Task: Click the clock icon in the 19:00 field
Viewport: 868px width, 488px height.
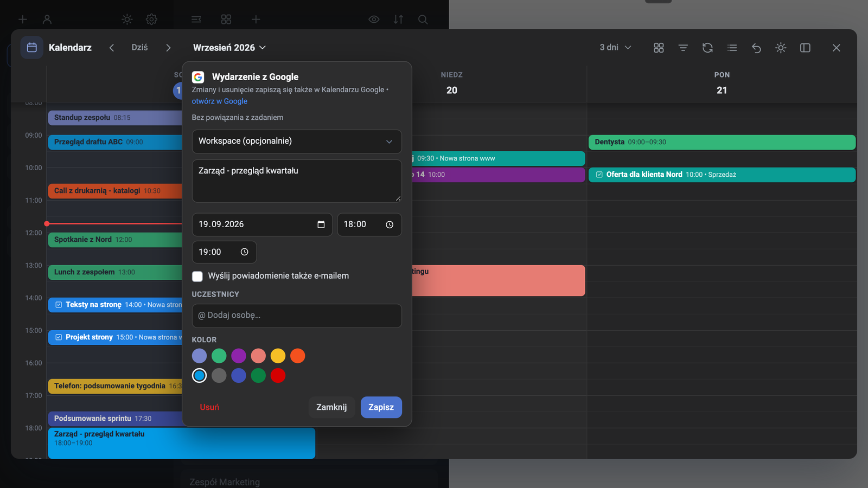Action: click(x=245, y=252)
